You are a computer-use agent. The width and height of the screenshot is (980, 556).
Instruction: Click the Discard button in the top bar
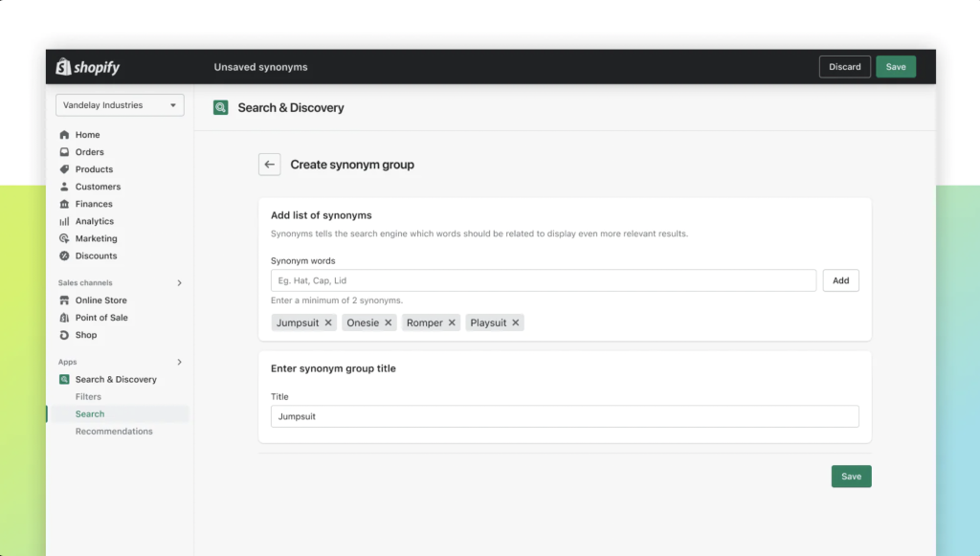(845, 67)
